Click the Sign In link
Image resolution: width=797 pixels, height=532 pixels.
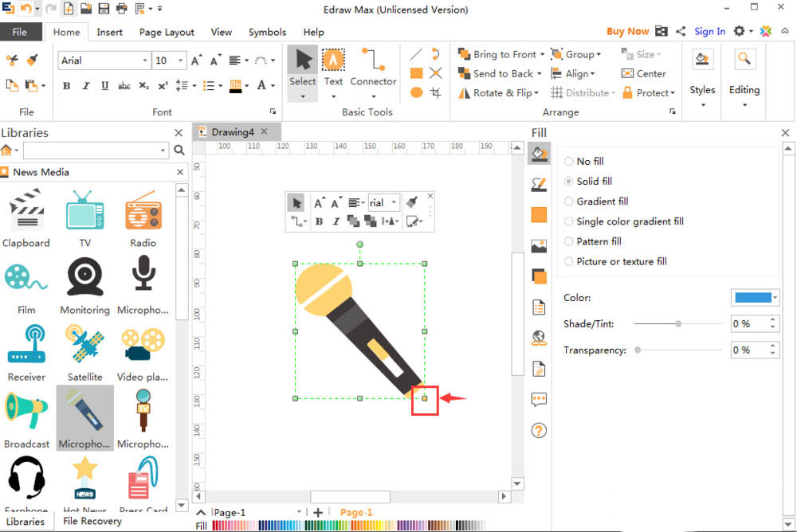click(x=709, y=31)
